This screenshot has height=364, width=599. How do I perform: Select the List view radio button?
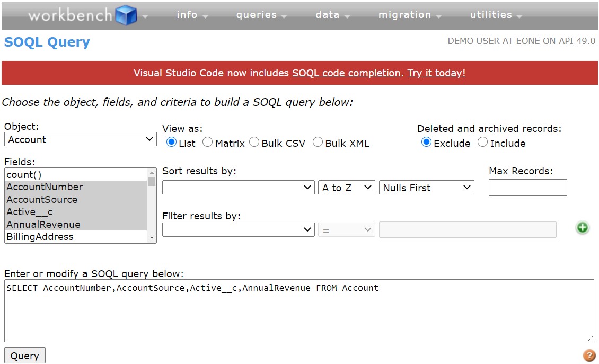(172, 143)
